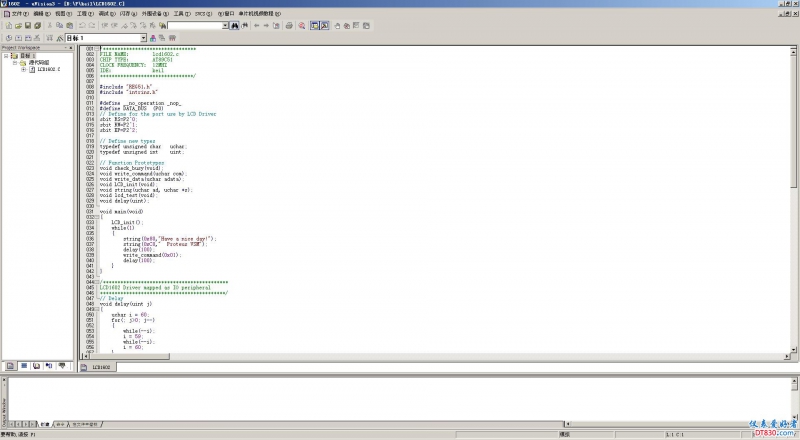This screenshot has height=440, width=800.
Task: Close the Project Workspace panel
Action: [71, 47]
